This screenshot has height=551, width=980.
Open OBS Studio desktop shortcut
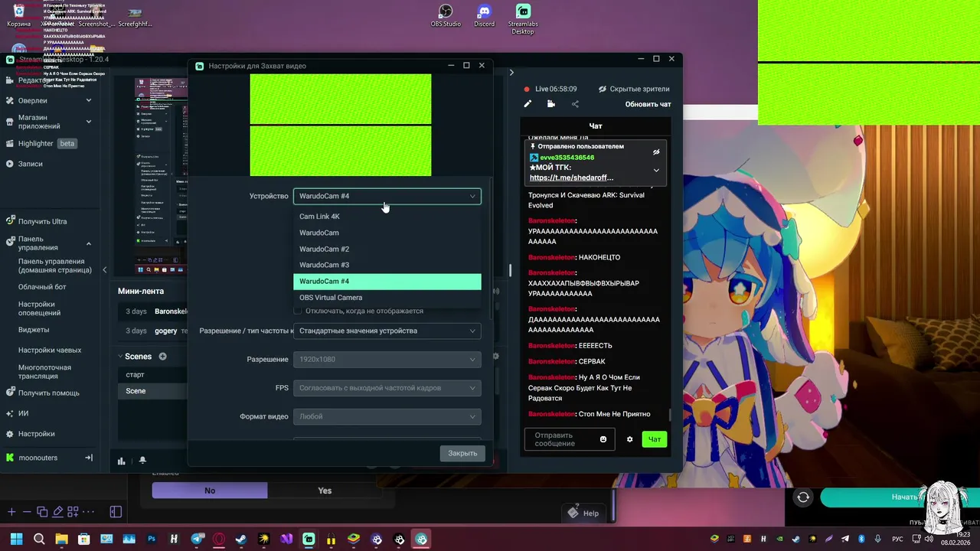click(x=446, y=15)
